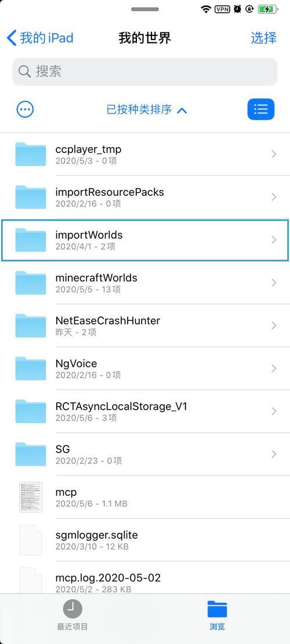Tap the minecraftWorlds folder icon
The image size is (290, 644).
click(x=30, y=283)
